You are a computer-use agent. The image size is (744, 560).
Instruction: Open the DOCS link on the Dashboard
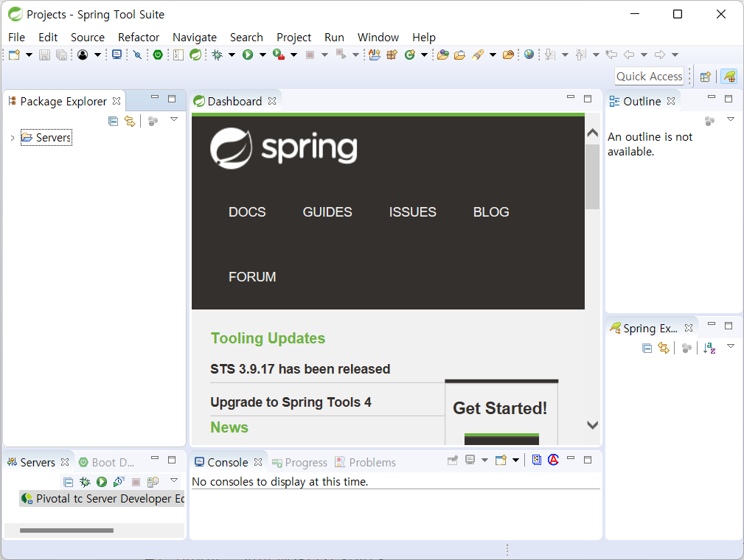click(247, 212)
